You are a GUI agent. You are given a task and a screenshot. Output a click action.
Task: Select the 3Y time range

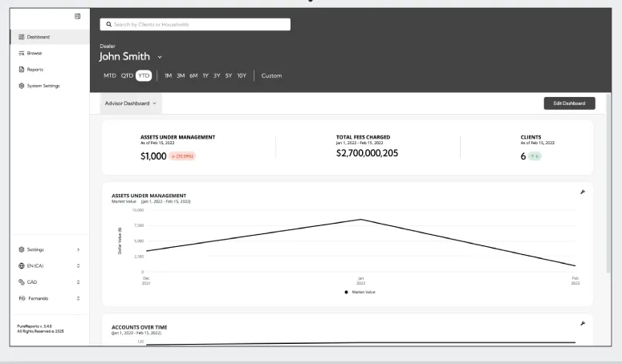pos(217,75)
